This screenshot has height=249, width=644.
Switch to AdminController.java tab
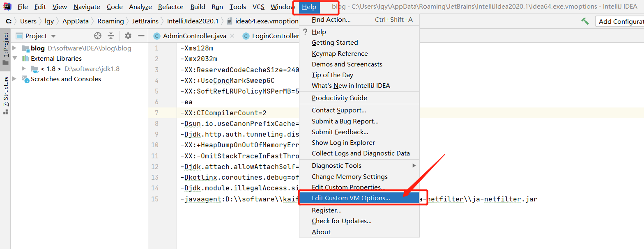194,36
